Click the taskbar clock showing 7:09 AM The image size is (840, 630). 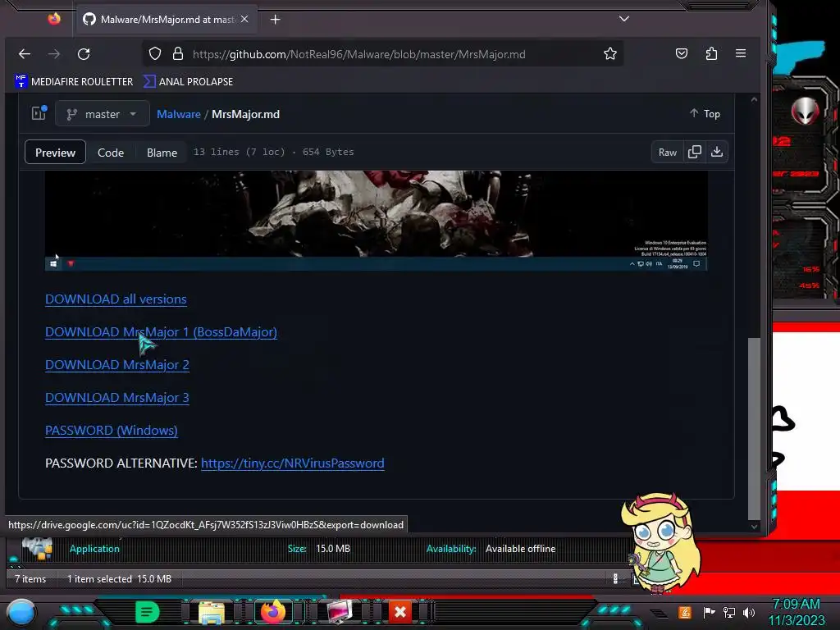(x=796, y=612)
